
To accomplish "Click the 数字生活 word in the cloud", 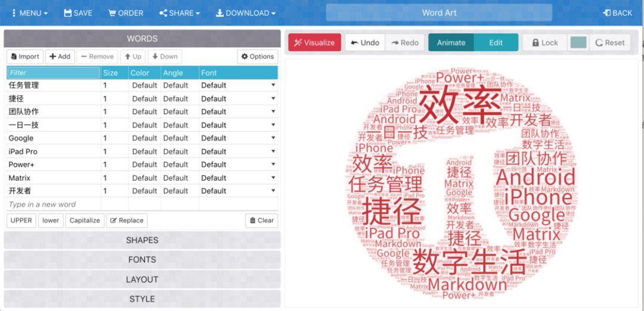I will coord(469,262).
